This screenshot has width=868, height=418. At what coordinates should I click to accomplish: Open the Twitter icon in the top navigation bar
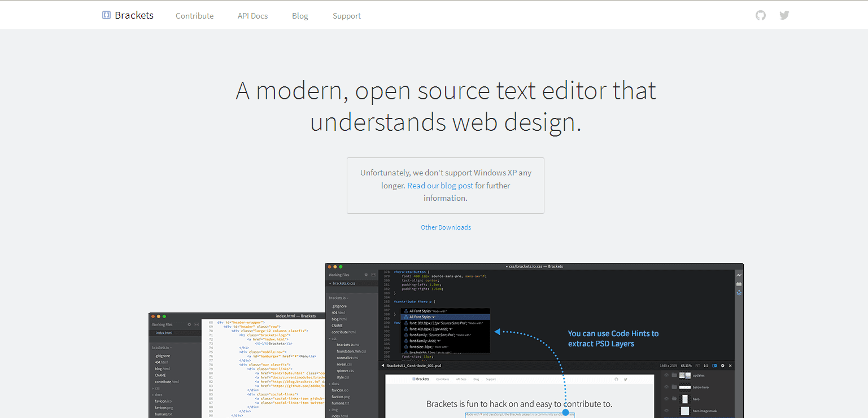784,15
